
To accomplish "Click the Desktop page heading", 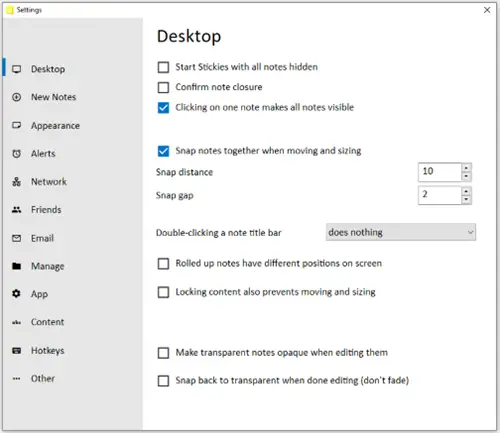I will (x=189, y=36).
